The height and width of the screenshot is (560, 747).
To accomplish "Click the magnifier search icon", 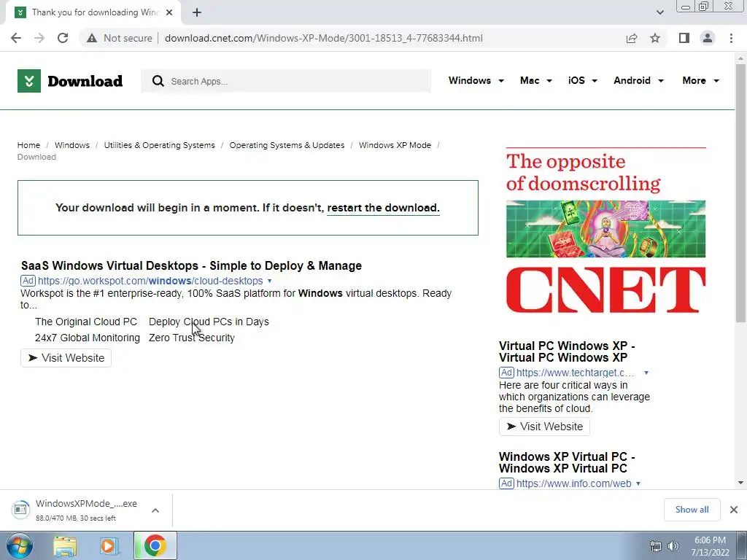I will (x=158, y=81).
